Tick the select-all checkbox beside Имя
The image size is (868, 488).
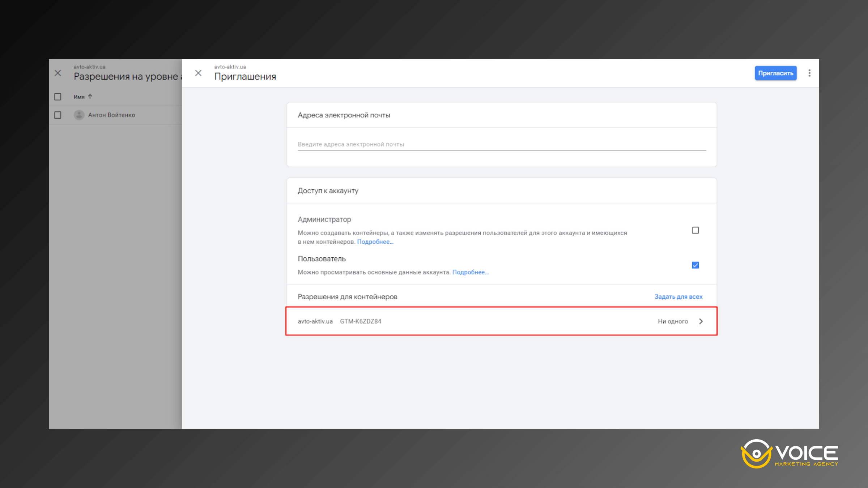click(x=58, y=97)
